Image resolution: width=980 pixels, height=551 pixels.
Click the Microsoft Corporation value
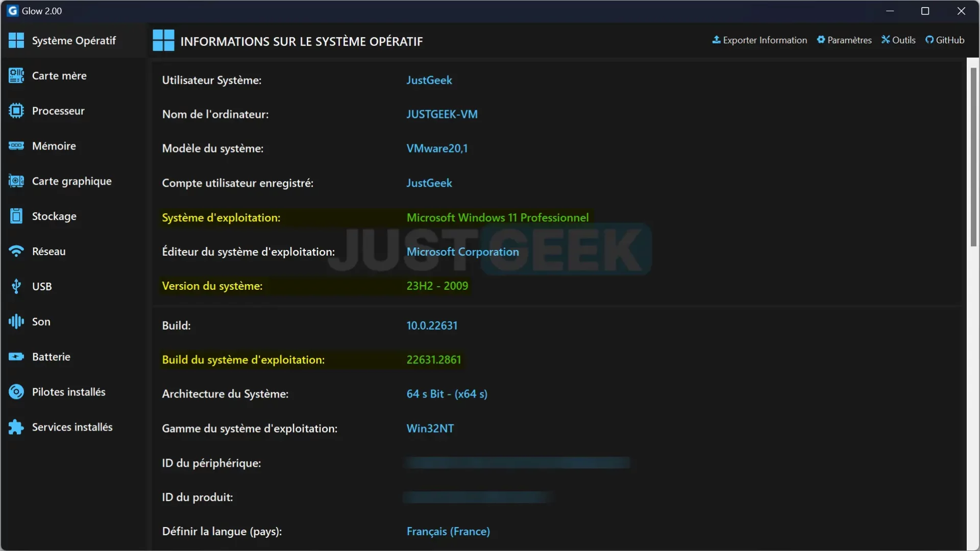pos(462,252)
